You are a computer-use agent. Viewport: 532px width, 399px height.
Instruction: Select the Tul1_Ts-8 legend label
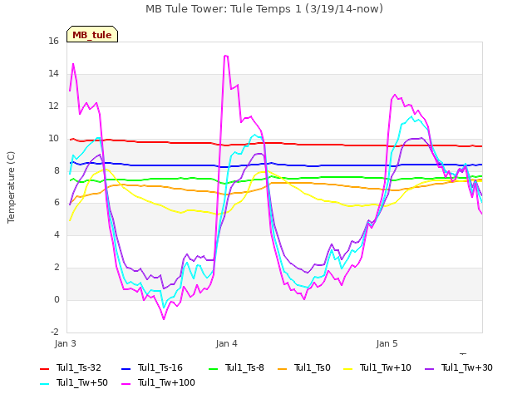[244, 367]
